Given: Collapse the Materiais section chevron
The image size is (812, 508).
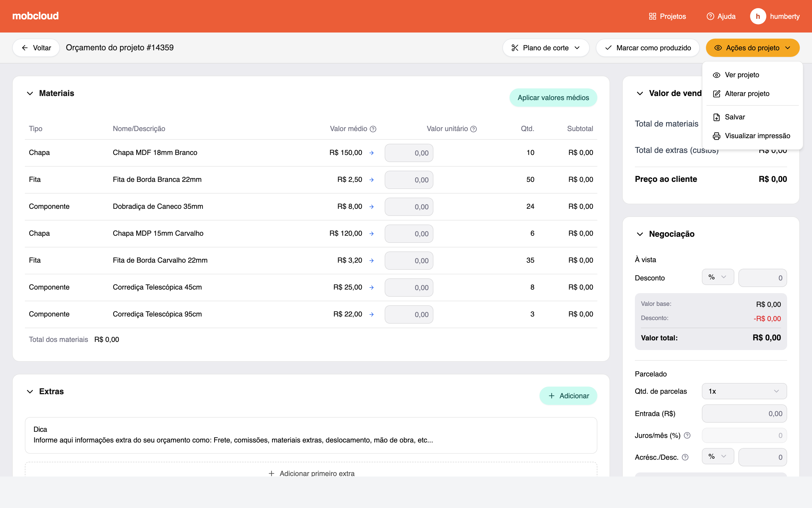Looking at the screenshot, I should 30,93.
